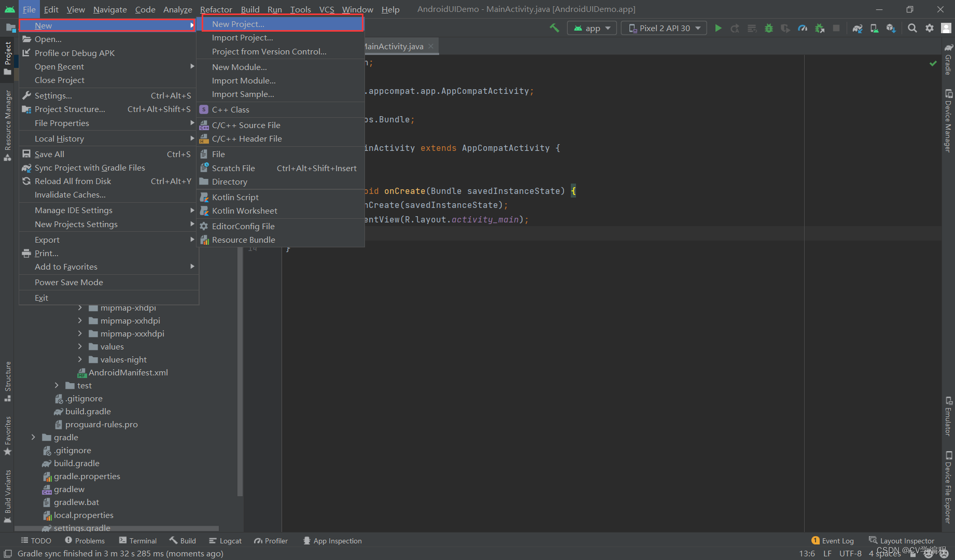Click the Apply Changes and Restart Activity icon

735,28
